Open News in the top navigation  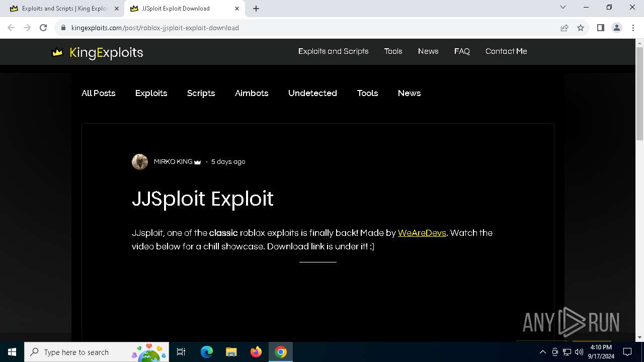(x=428, y=51)
